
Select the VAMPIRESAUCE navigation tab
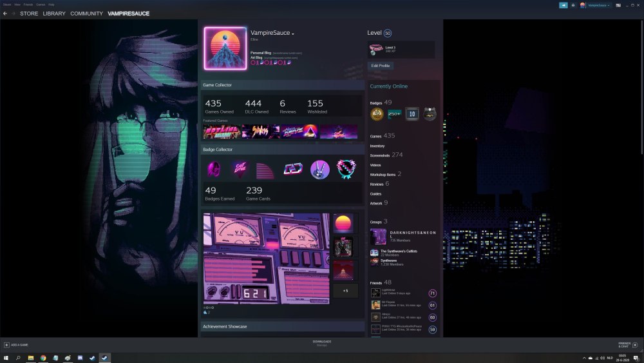[129, 14]
